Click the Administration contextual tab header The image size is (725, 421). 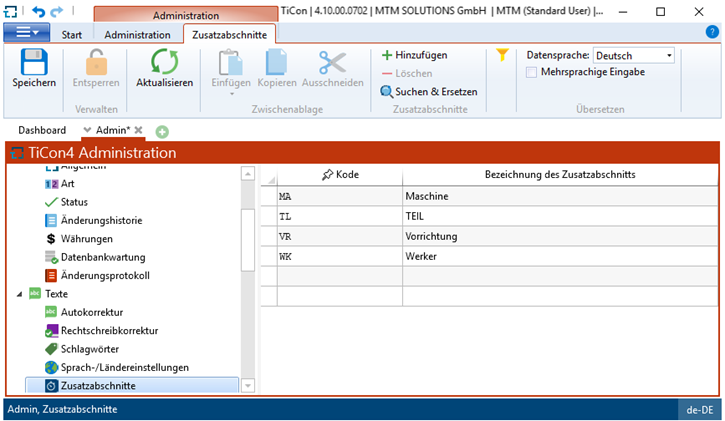coord(186,15)
